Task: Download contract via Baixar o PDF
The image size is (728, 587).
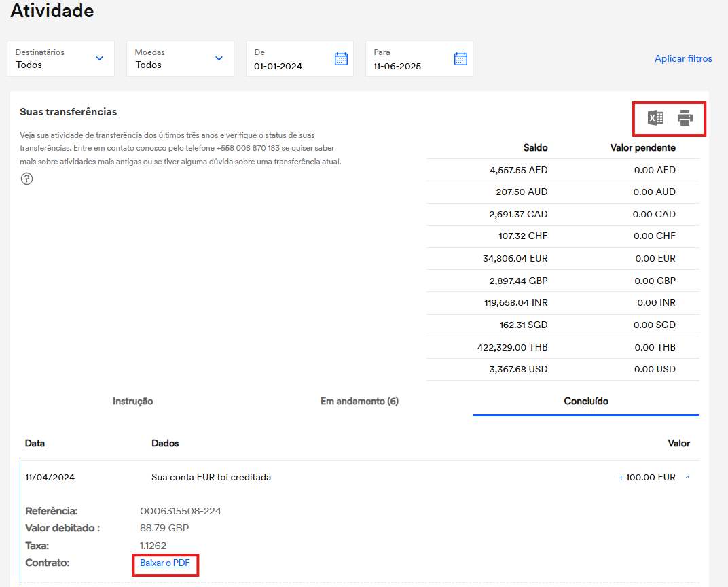Action: [x=164, y=563]
